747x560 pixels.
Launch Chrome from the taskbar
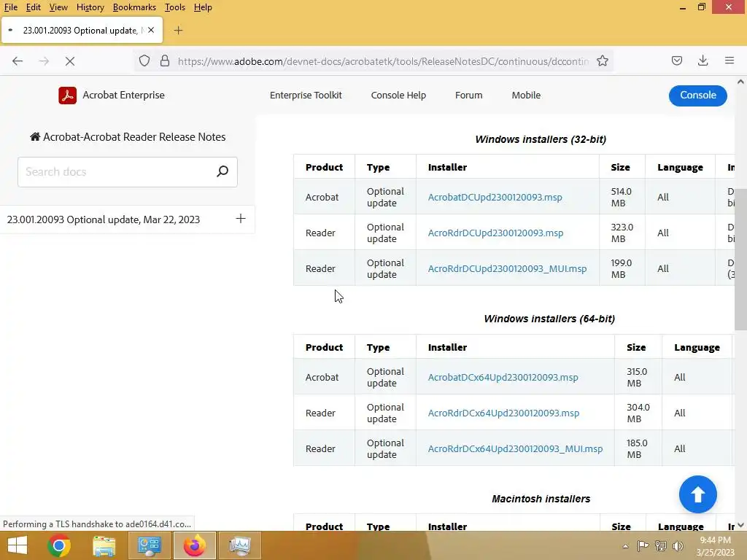pos(59,545)
